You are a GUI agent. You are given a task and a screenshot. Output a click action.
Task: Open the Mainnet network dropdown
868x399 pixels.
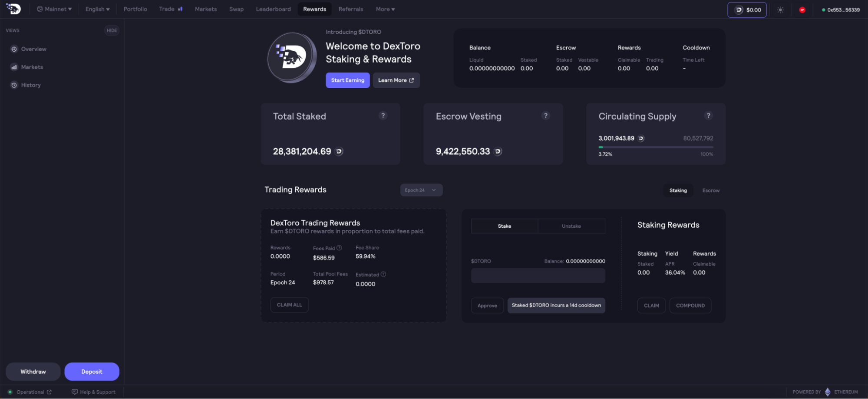pyautogui.click(x=54, y=9)
